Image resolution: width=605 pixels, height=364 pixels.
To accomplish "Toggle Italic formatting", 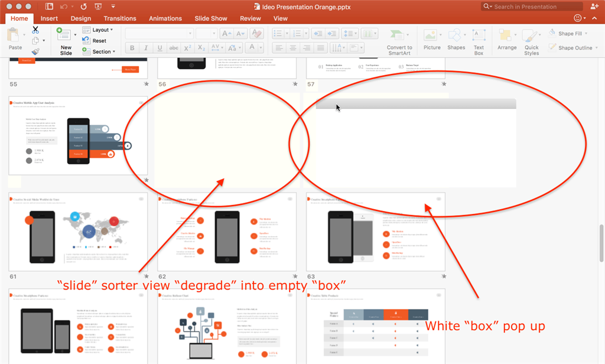I will coord(146,48).
